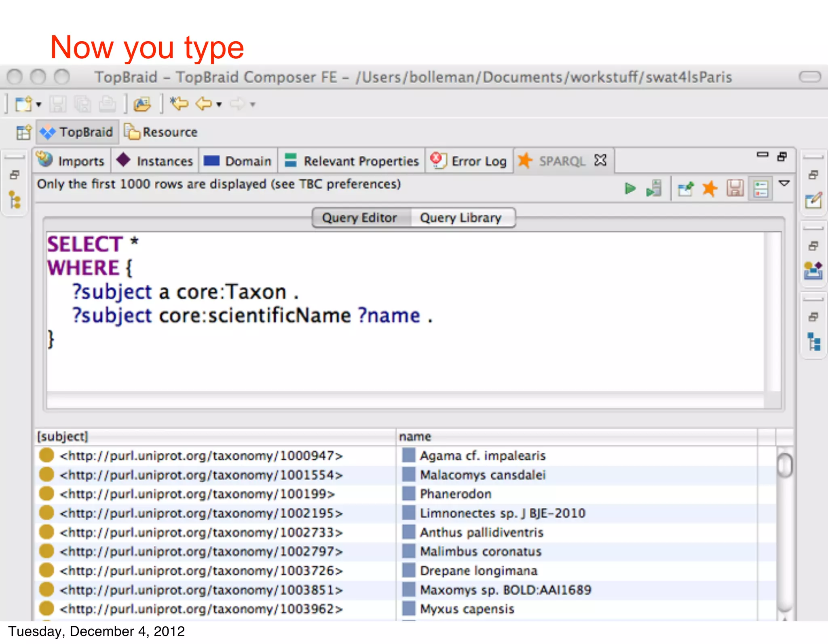Select the Query Editor segment
828x644 pixels.
click(x=359, y=218)
